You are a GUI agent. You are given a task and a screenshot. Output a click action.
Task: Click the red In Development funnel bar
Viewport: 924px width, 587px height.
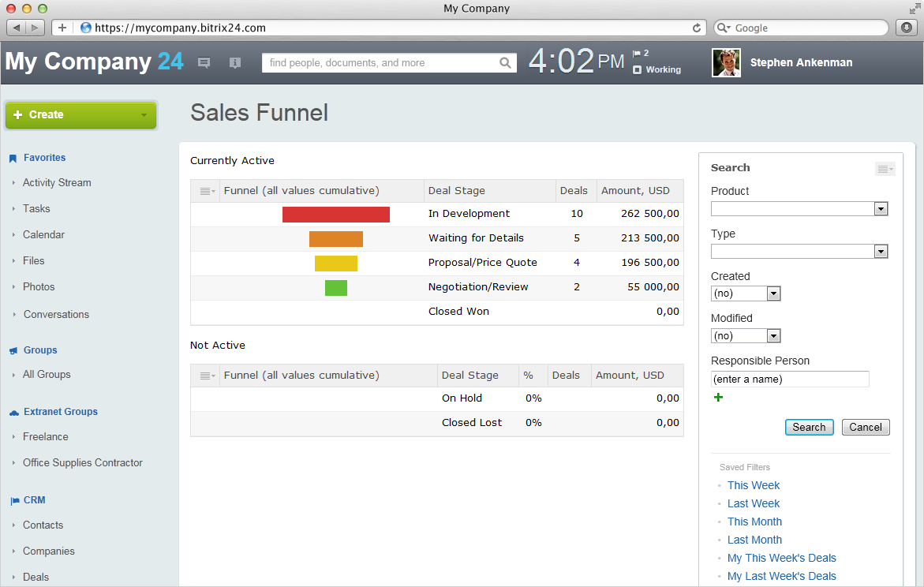click(336, 215)
